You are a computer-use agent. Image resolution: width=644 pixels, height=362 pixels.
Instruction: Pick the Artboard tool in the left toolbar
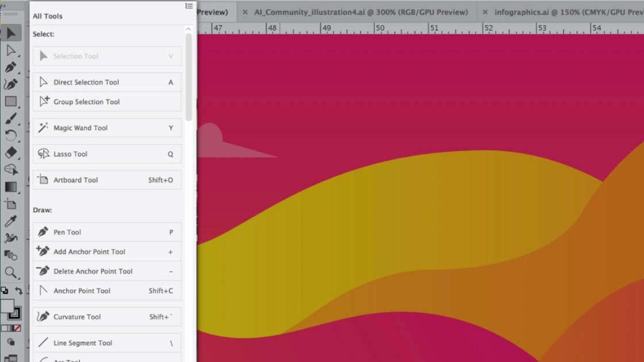pyautogui.click(x=11, y=204)
